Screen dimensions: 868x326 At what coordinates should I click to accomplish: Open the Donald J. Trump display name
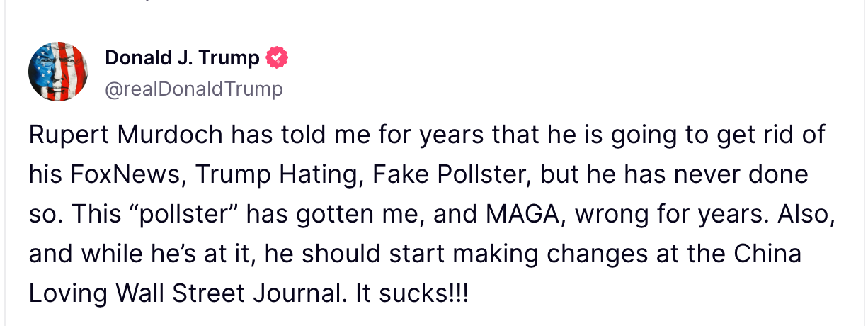pos(182,58)
